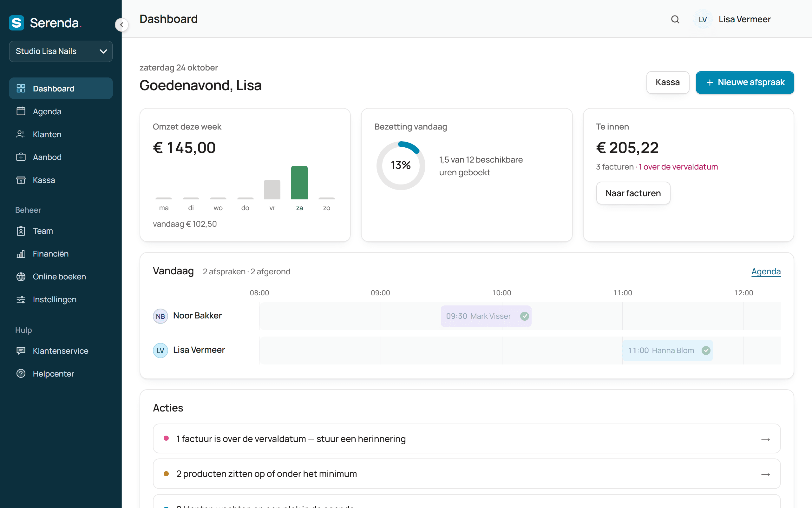
Task: Click the Nieuwe afspraak button
Action: (x=745, y=82)
